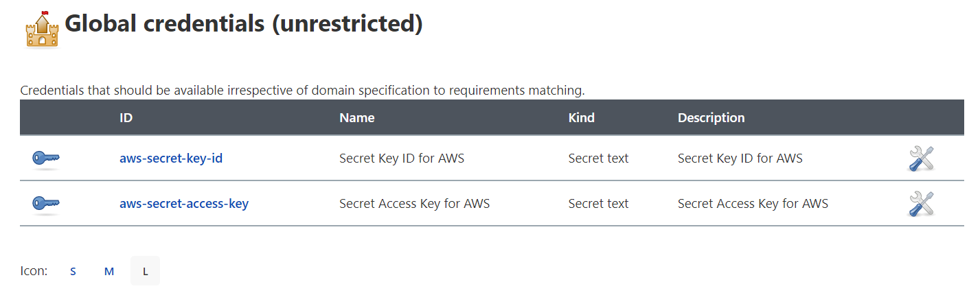
Task: Click the 'Secret Key ID for AWS' name cell
Action: click(x=402, y=159)
